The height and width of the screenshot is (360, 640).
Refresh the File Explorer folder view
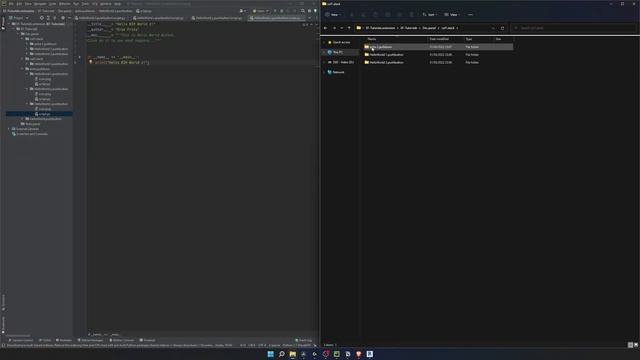pos(502,28)
